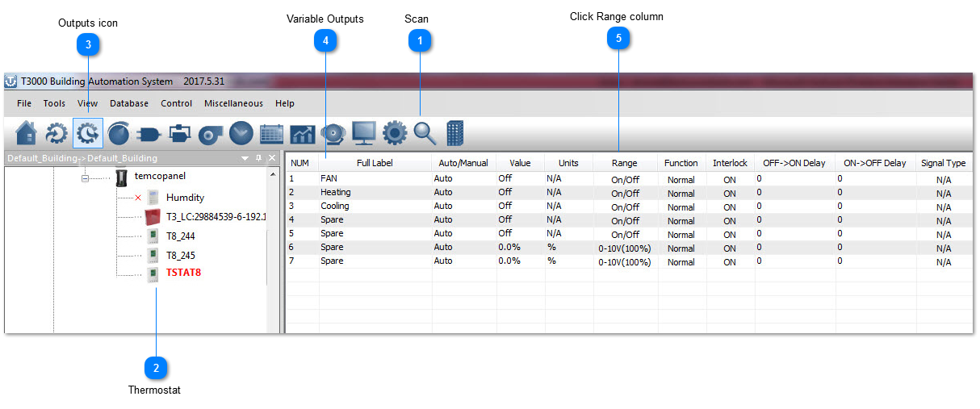Image resolution: width=980 pixels, height=409 pixels.
Task: Click the Range column header
Action: pos(625,163)
